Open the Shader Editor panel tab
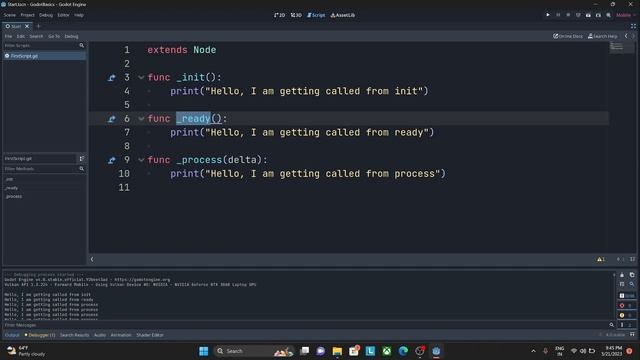Screen dimensions: 640x360 (150, 335)
